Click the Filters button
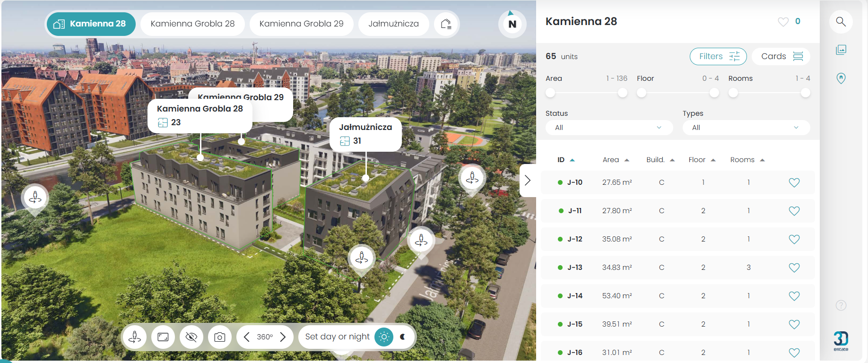Image resolution: width=868 pixels, height=363 pixels. [x=718, y=56]
